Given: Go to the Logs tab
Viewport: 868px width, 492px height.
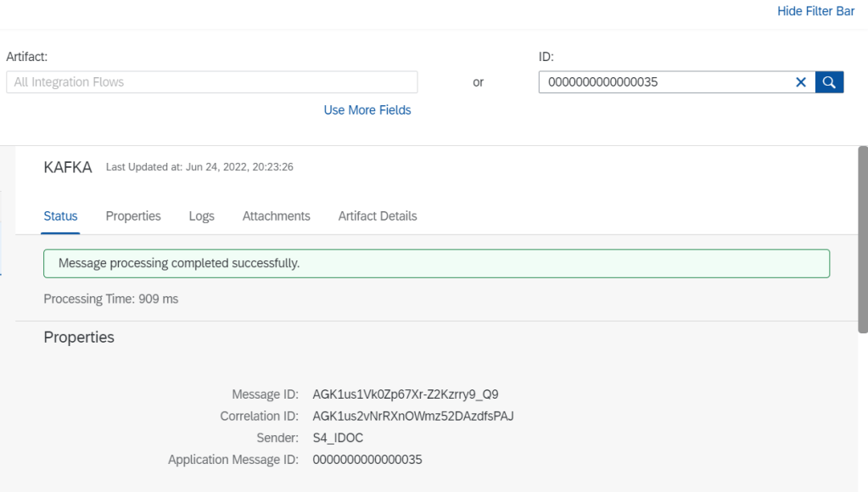Looking at the screenshot, I should [201, 216].
